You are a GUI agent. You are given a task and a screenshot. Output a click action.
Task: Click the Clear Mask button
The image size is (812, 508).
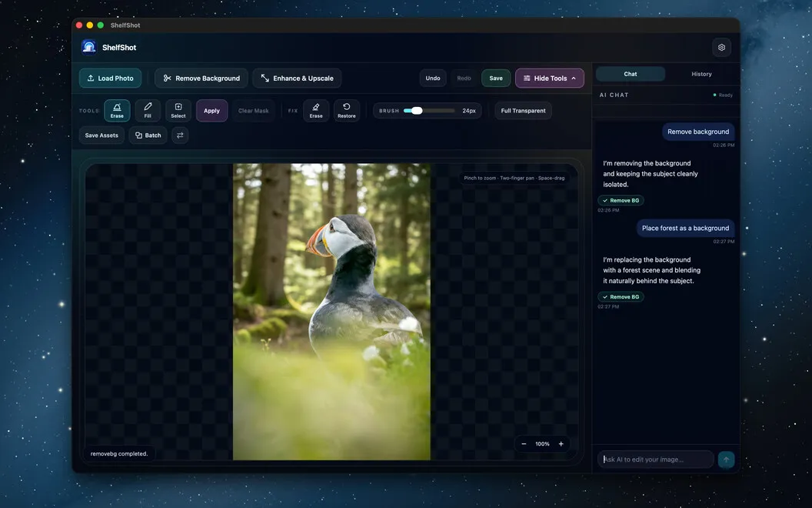pyautogui.click(x=253, y=110)
